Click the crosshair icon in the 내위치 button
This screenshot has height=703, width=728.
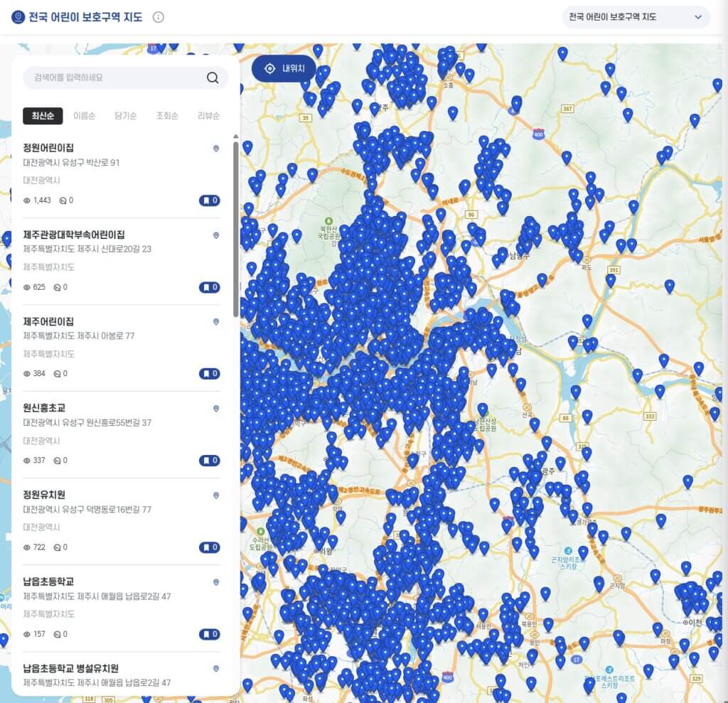click(x=269, y=69)
